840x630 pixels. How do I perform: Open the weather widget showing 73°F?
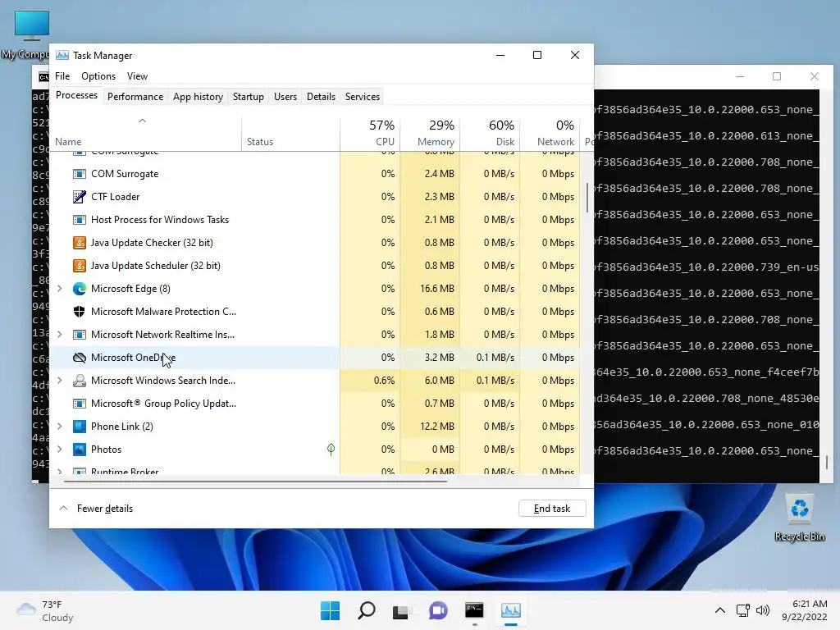point(45,610)
